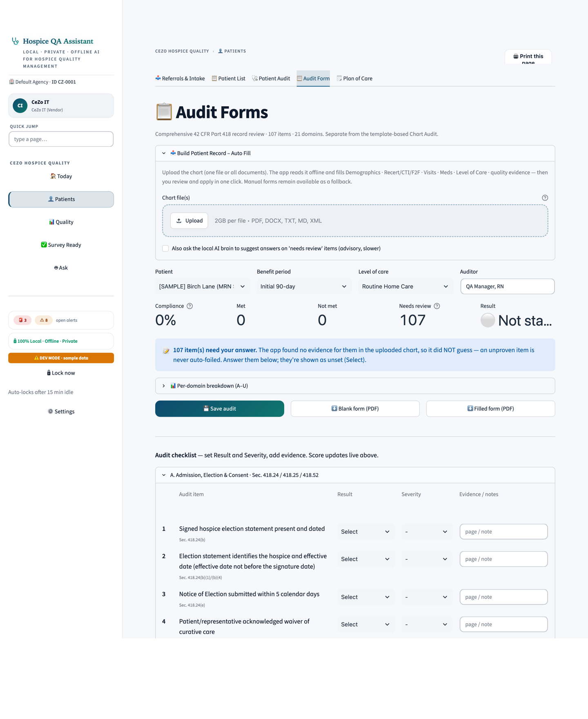Click evidence notes field for item 4

503,624
